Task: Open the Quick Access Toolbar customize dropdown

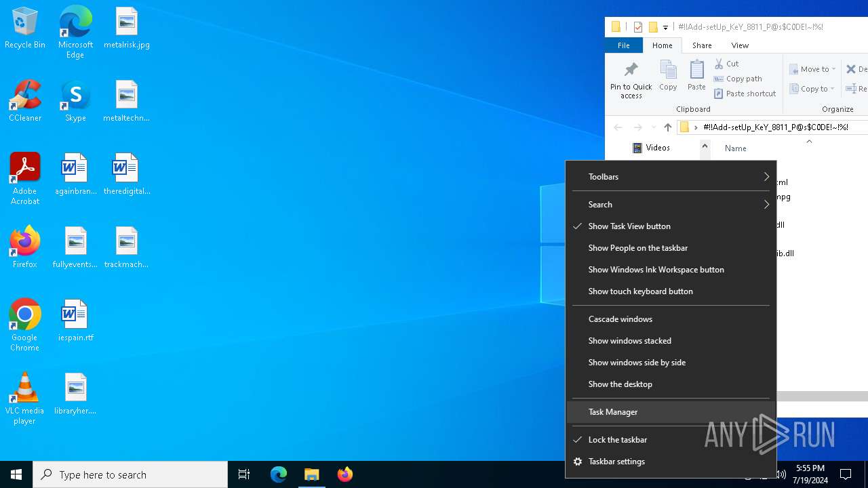Action: pyautogui.click(x=665, y=28)
